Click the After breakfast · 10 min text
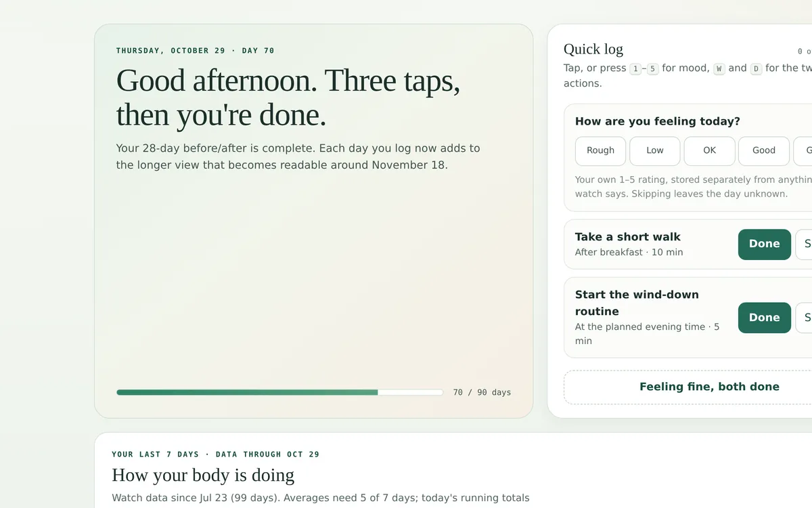 629,252
